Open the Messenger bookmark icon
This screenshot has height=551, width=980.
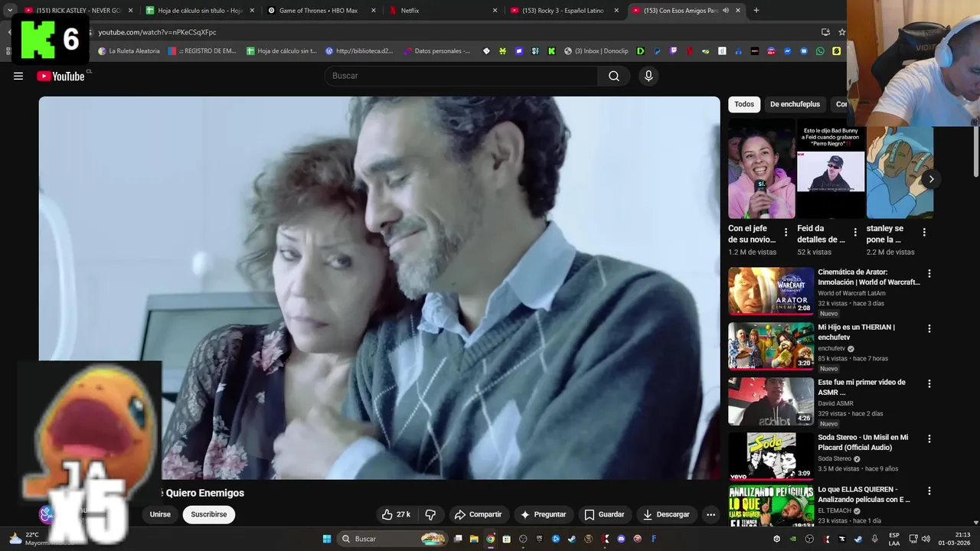click(788, 51)
